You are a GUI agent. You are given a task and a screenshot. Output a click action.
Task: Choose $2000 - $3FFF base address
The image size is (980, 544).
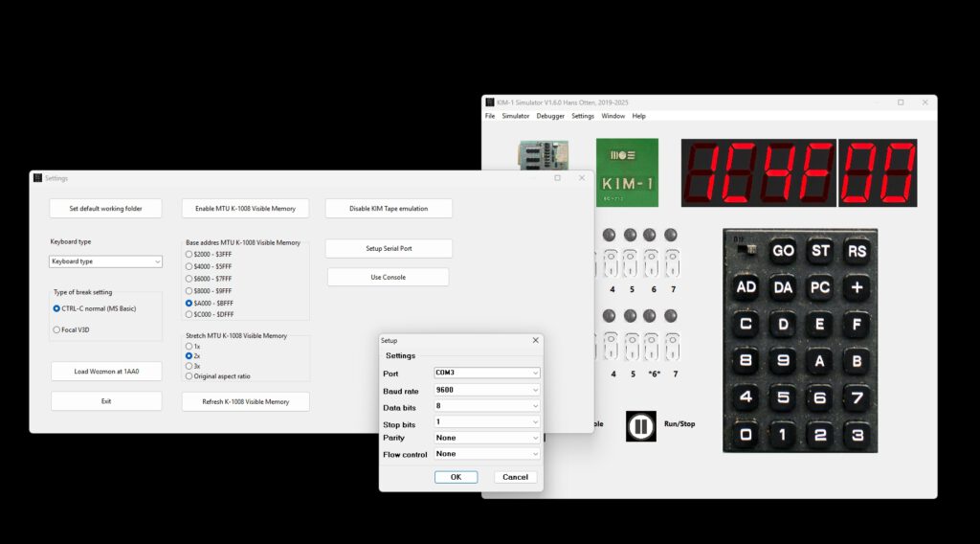tap(189, 255)
